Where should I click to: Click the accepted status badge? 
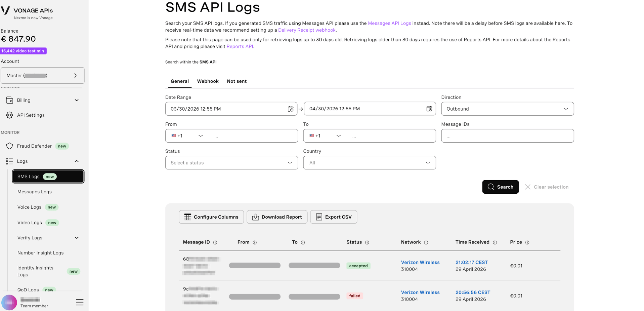358,266
